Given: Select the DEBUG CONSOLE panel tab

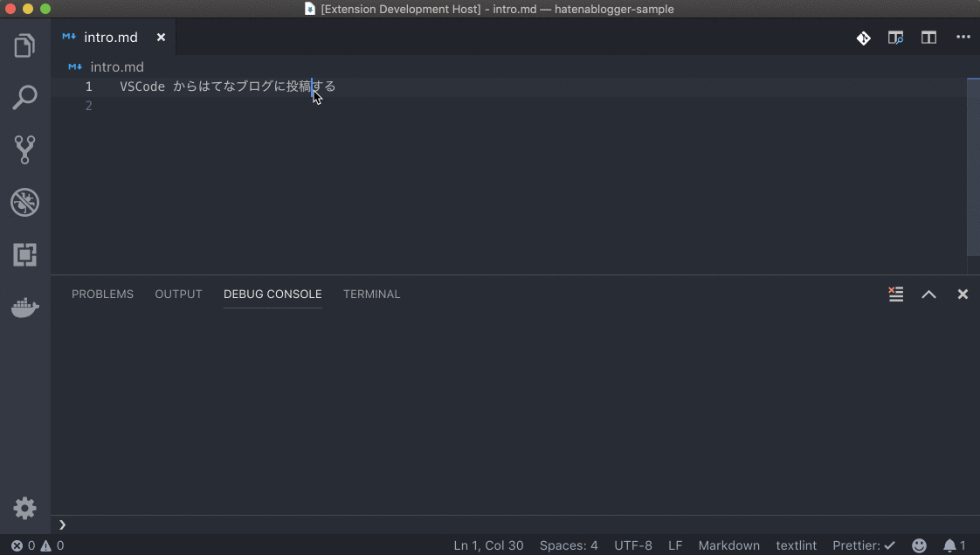Looking at the screenshot, I should click(x=273, y=294).
